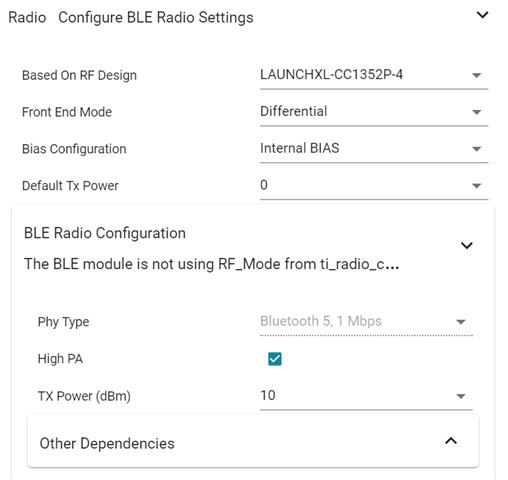
Task: Click the Default Tx Power dropdown arrow
Action: [477, 186]
